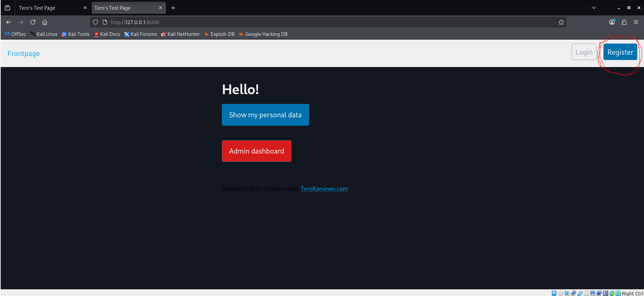Open a new tab with plus button
The image size is (644, 296).
[x=173, y=8]
